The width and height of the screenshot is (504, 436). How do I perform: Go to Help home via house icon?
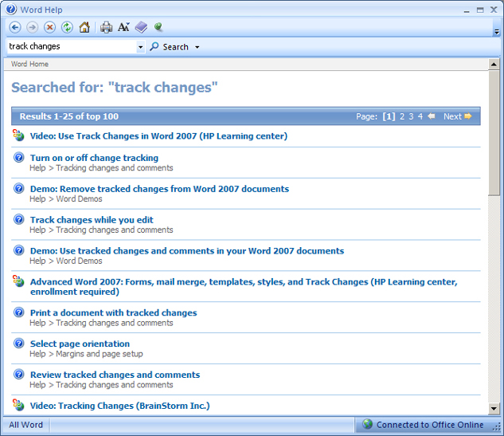pos(84,27)
